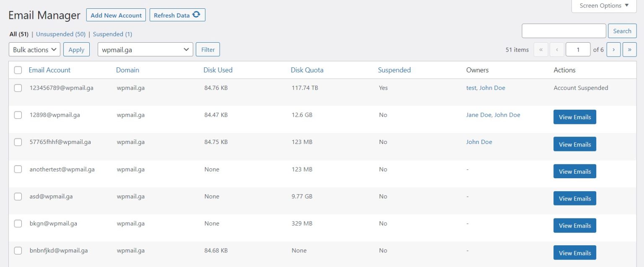
Task: View Emails for 12898@wpmail.ga account
Action: point(574,117)
